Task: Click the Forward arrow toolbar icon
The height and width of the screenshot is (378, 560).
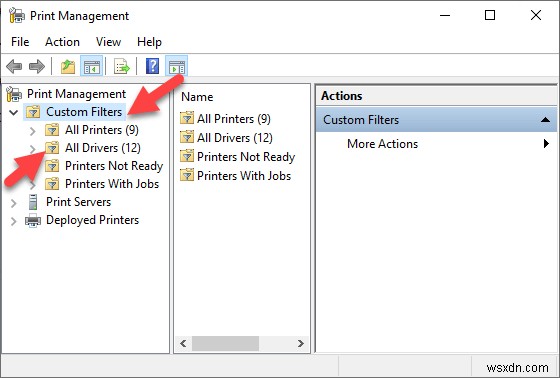Action: tap(37, 66)
